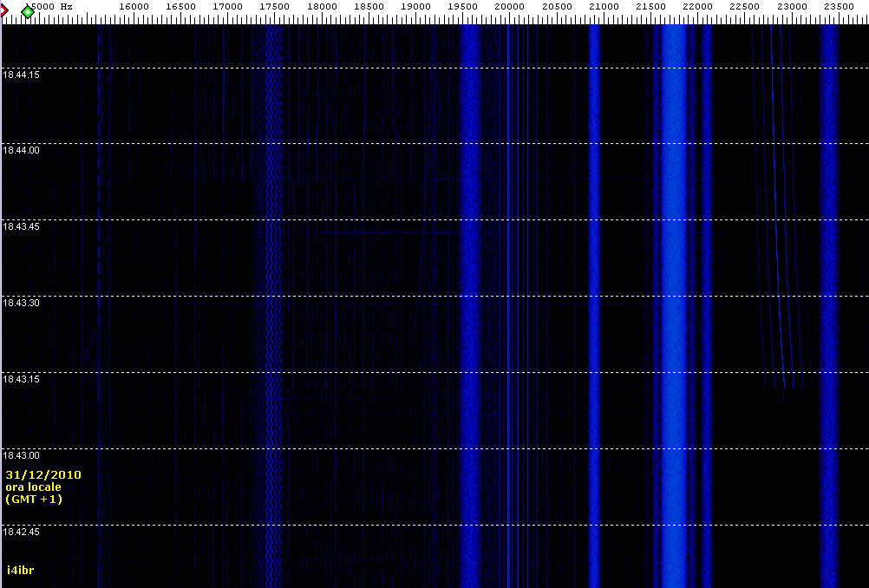The image size is (869, 588).
Task: Select the 18.44.15 time marker
Action: (21, 75)
